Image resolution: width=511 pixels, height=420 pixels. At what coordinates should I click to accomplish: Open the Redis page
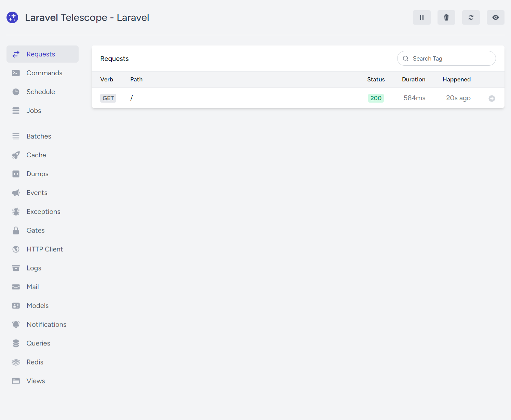pyautogui.click(x=35, y=362)
